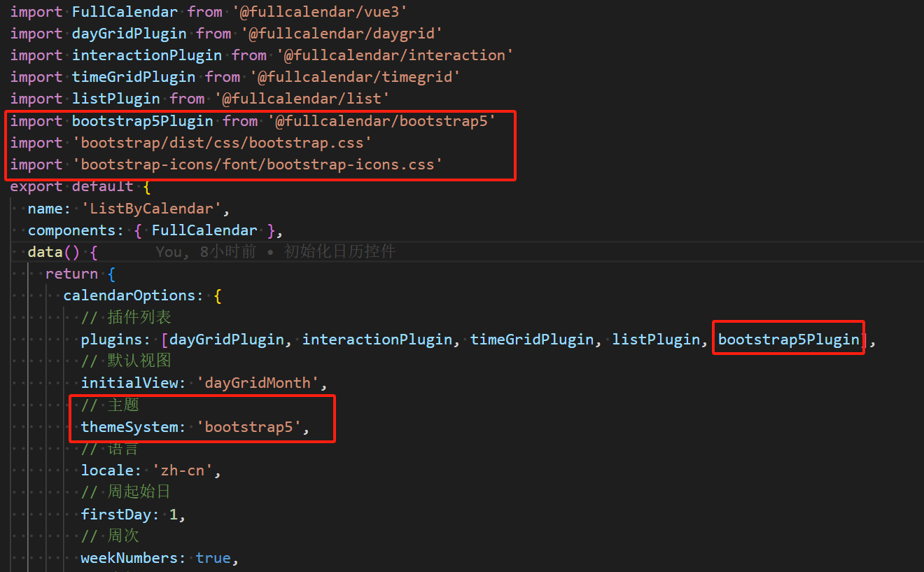Image resolution: width=924 pixels, height=572 pixels.
Task: Click the 'ListByCalendar' component name string
Action: (155, 209)
